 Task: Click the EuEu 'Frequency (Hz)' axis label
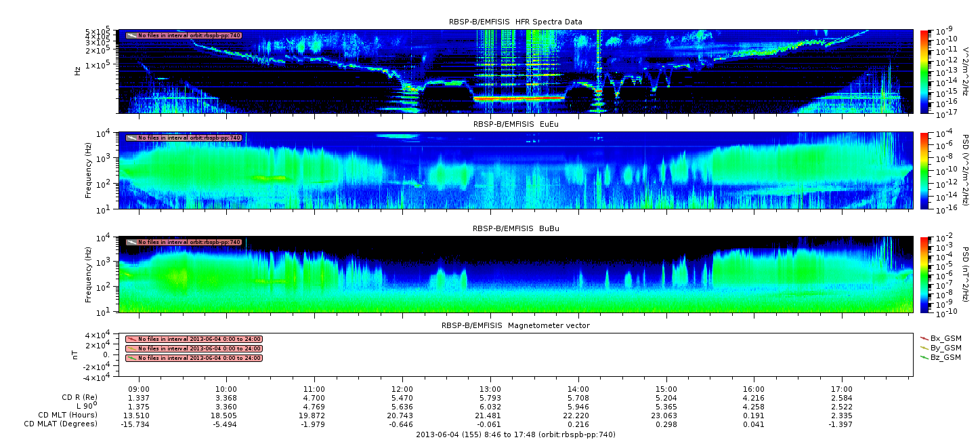[x=89, y=171]
